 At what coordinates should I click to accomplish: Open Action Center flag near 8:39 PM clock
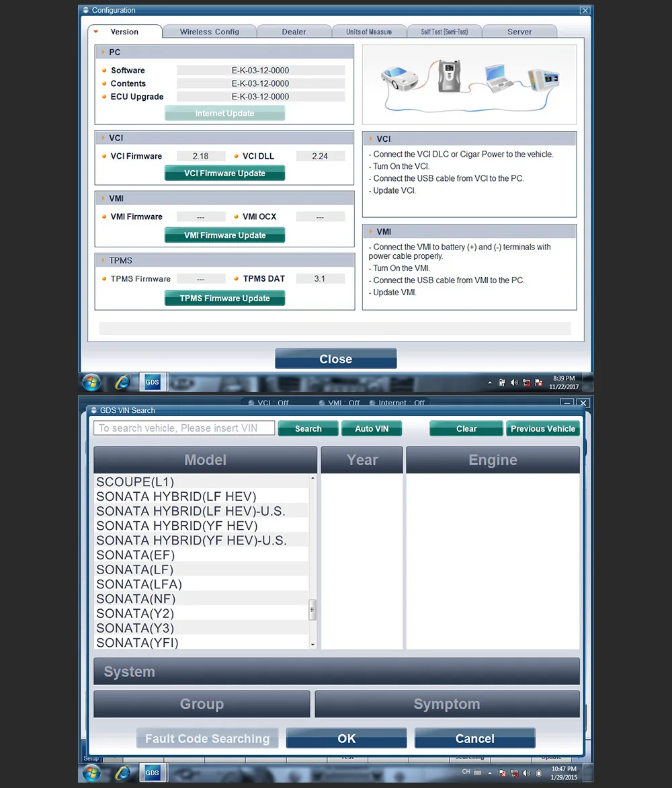coord(538,383)
